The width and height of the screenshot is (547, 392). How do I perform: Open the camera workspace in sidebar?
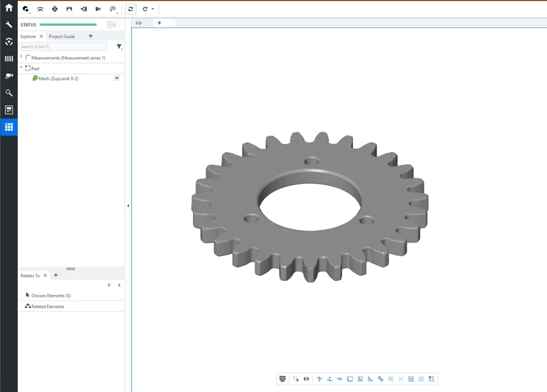tap(9, 76)
